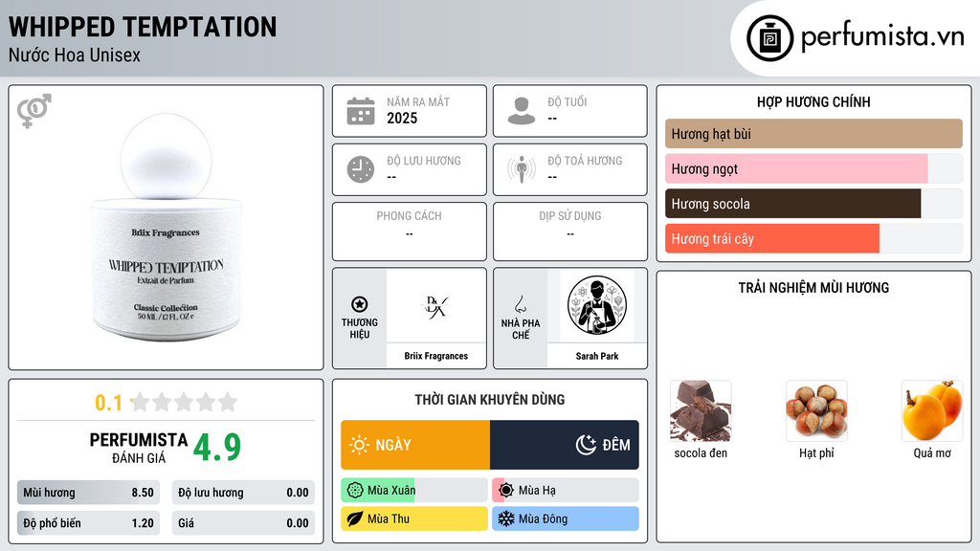Click the Trải nghiệm mùi hương heading

tap(813, 287)
